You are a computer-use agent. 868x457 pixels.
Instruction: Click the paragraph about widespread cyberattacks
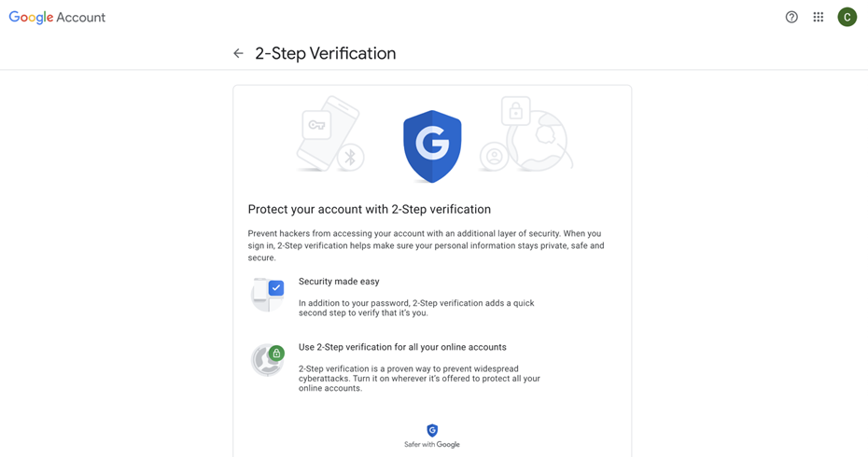click(x=419, y=379)
